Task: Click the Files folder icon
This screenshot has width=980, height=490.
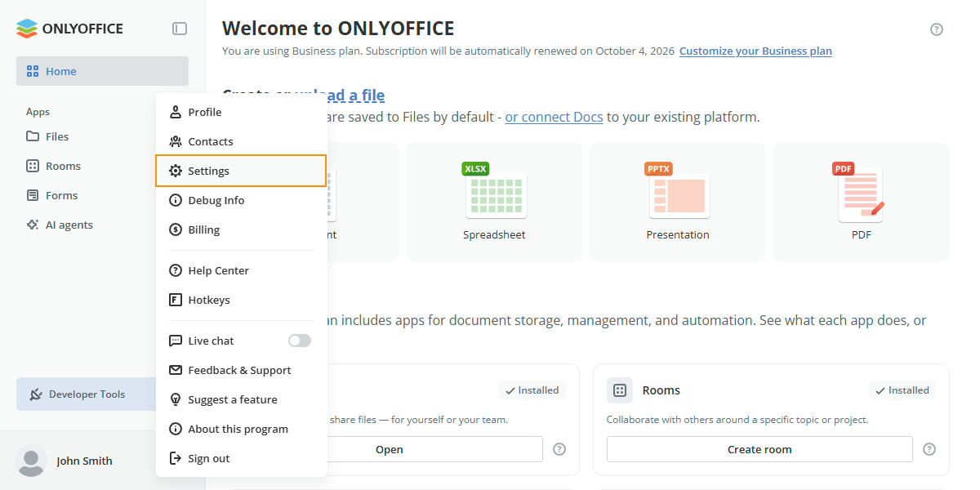Action: click(33, 136)
